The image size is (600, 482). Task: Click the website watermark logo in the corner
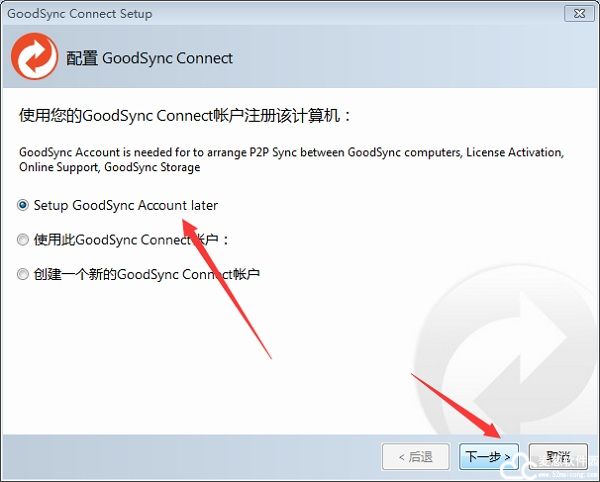[551, 467]
